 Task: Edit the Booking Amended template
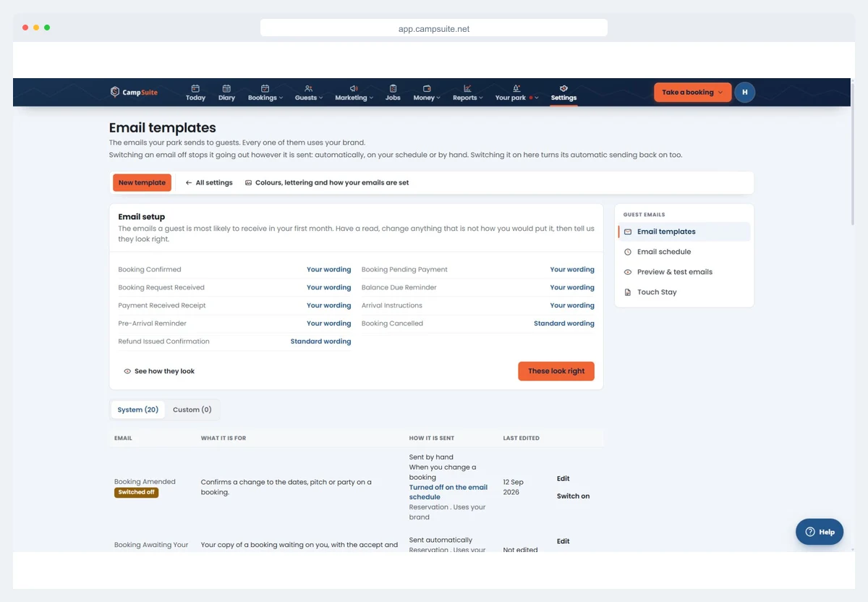click(x=563, y=478)
